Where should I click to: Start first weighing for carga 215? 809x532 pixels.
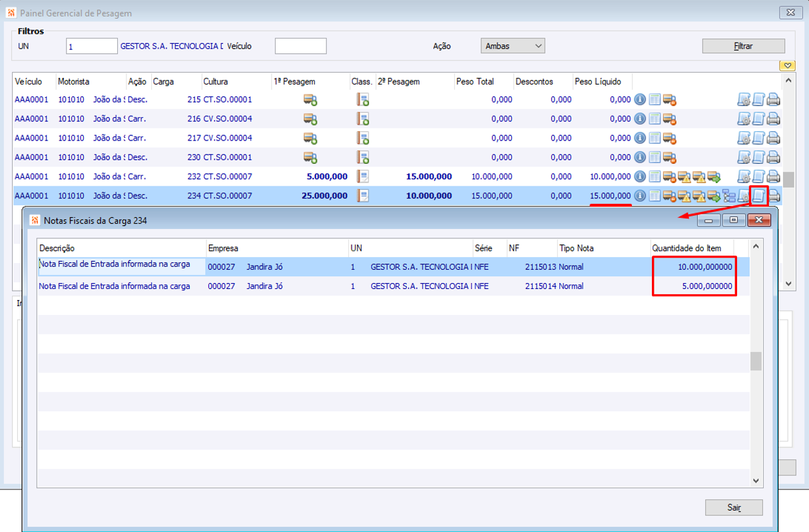(x=310, y=100)
